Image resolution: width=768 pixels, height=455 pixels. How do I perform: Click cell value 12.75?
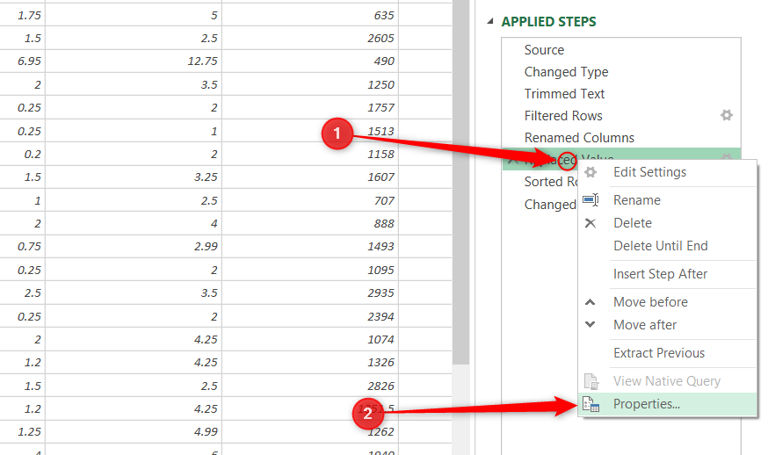202,61
